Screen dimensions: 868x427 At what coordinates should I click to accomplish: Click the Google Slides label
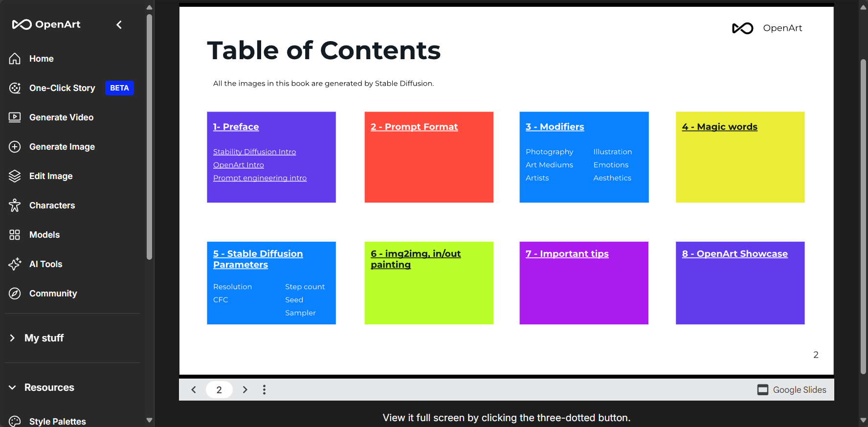(800, 390)
